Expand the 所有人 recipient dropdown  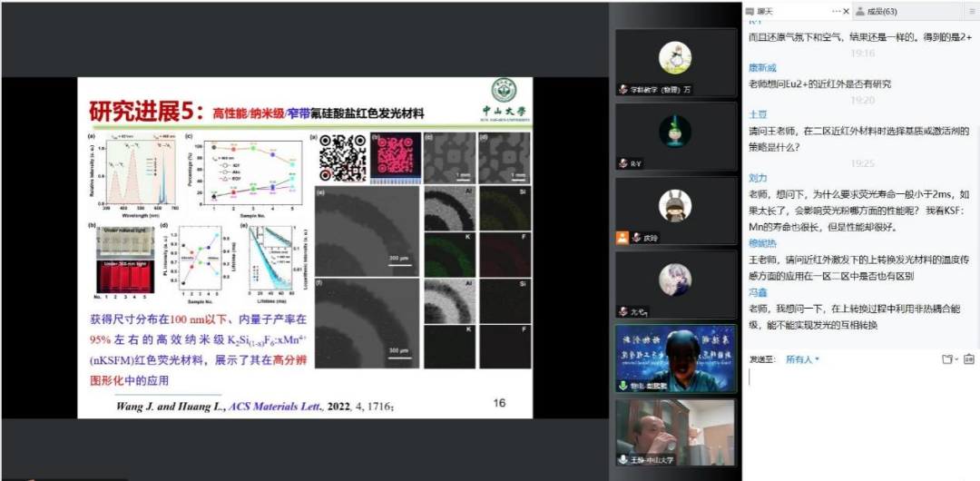802,359
